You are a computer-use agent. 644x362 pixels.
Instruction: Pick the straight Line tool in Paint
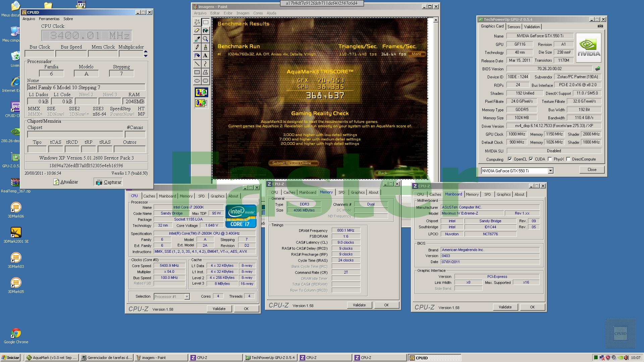pyautogui.click(x=197, y=64)
